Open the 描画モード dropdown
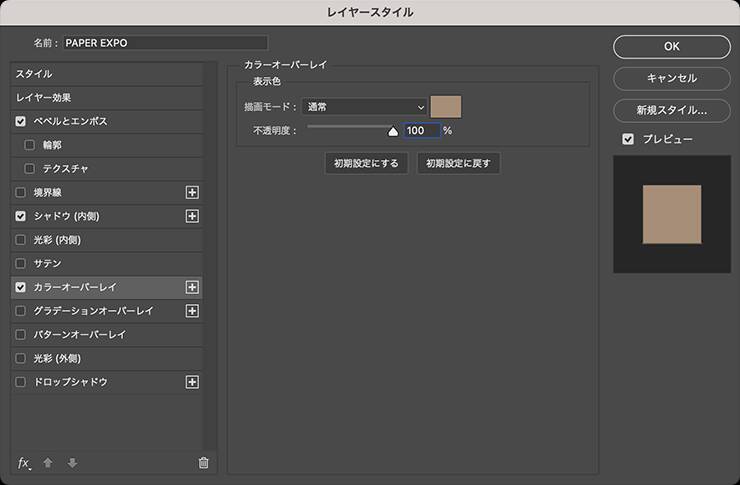This screenshot has width=740, height=485. pyautogui.click(x=365, y=107)
